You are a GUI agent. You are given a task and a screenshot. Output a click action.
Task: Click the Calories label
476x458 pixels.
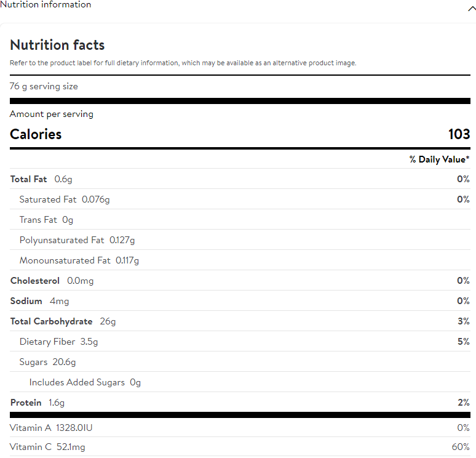click(36, 134)
